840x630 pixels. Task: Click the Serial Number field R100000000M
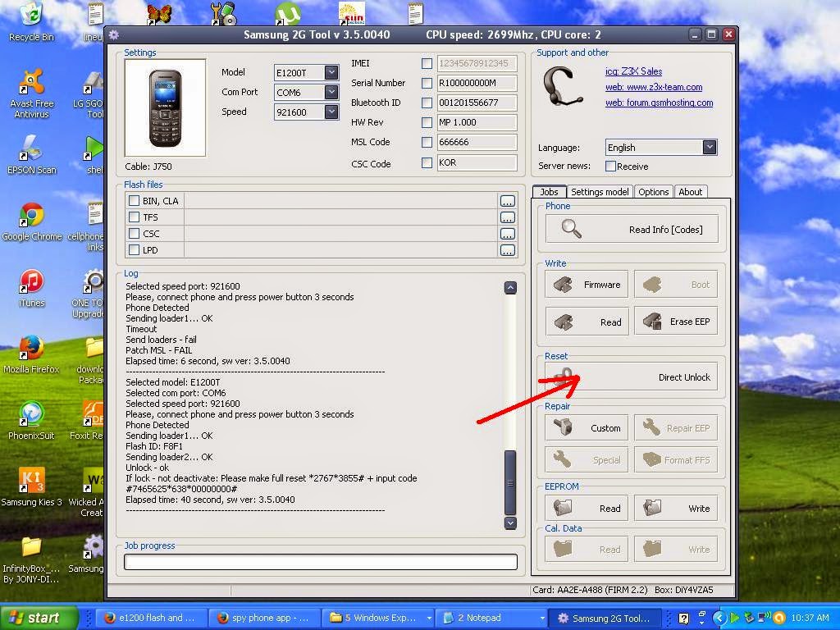(x=477, y=83)
